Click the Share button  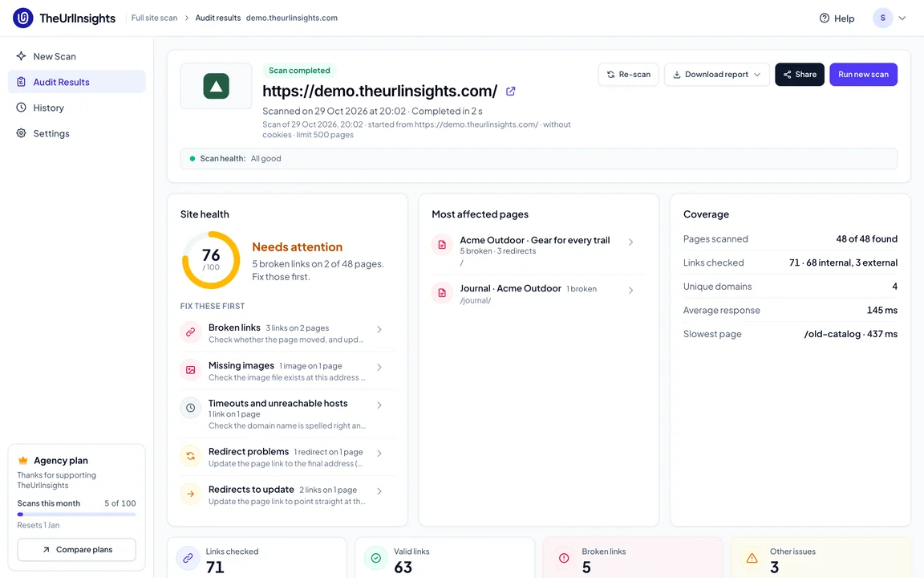click(x=799, y=75)
